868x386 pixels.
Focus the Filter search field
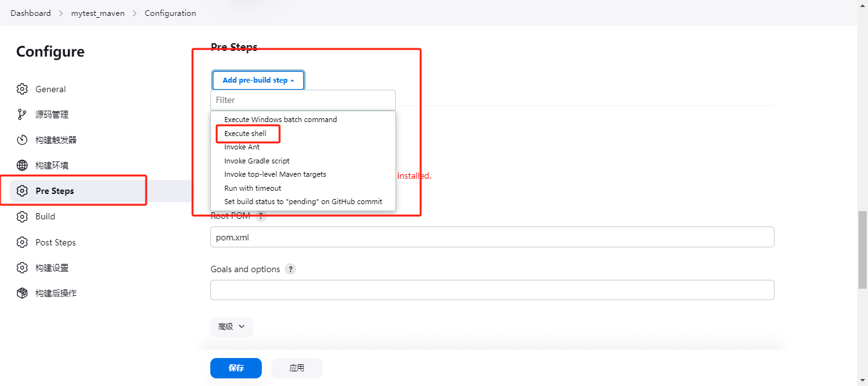pyautogui.click(x=303, y=100)
